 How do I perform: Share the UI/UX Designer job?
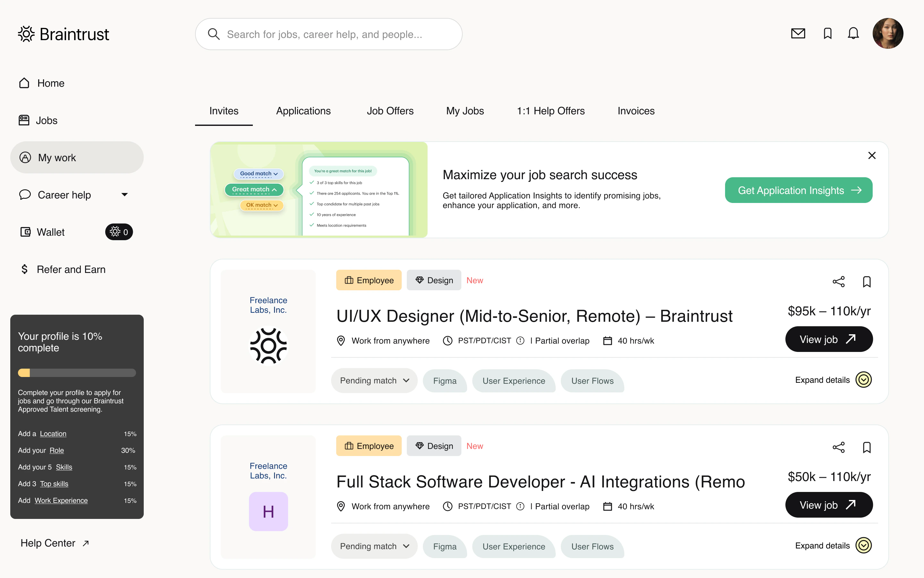pyautogui.click(x=838, y=282)
